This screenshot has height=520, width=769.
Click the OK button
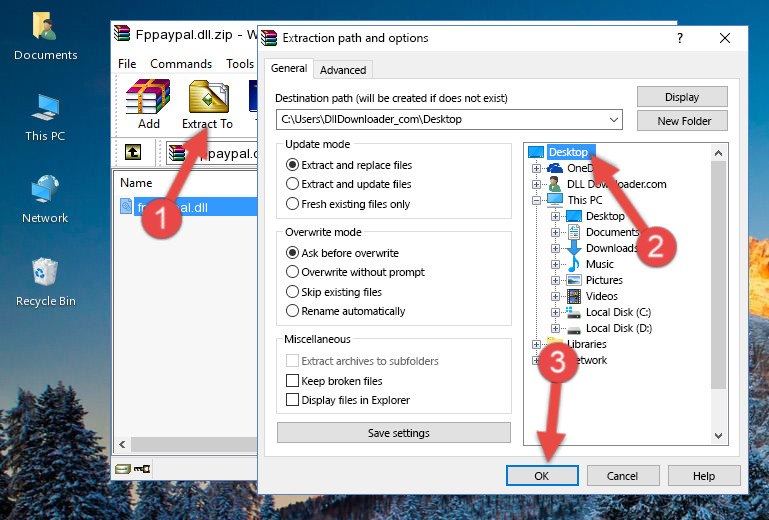(x=542, y=476)
